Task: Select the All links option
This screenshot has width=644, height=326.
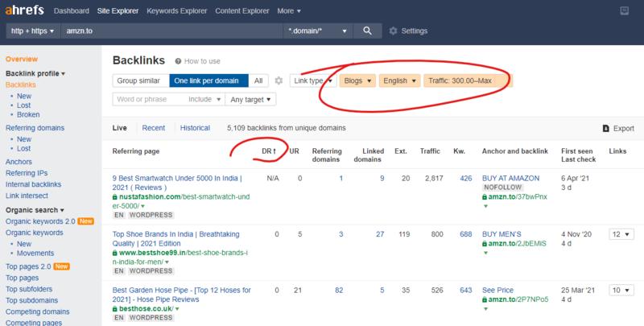Action: click(258, 80)
